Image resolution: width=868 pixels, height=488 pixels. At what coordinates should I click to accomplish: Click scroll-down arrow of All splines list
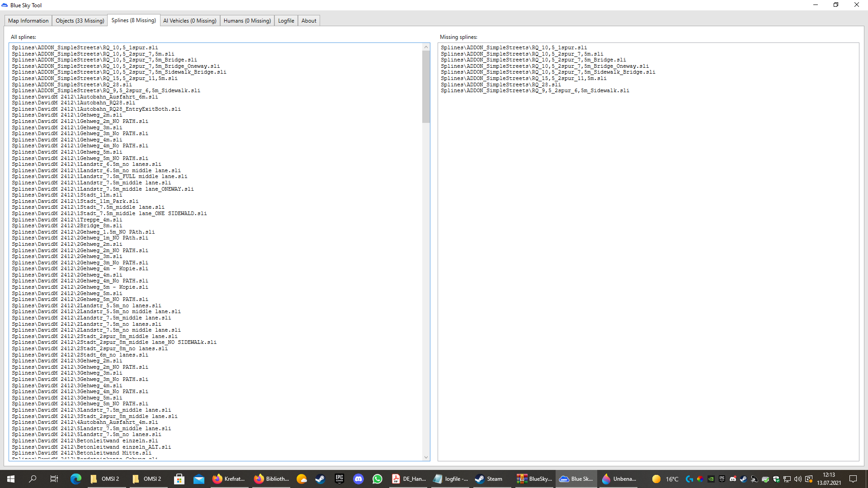coord(426,457)
